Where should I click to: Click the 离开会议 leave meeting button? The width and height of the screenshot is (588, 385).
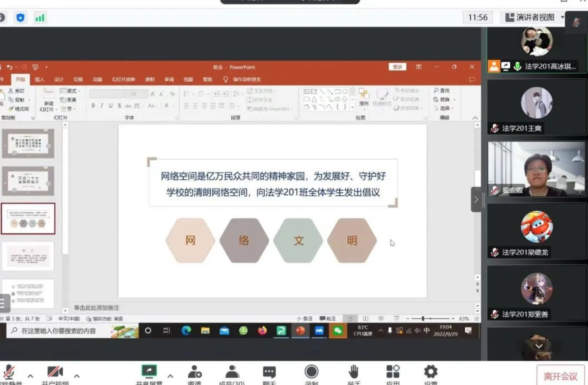click(560, 376)
